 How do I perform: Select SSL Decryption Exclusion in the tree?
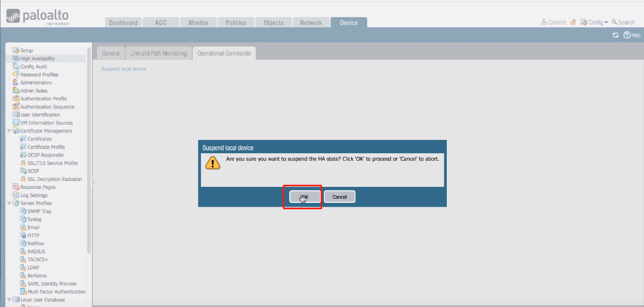pyautogui.click(x=55, y=179)
